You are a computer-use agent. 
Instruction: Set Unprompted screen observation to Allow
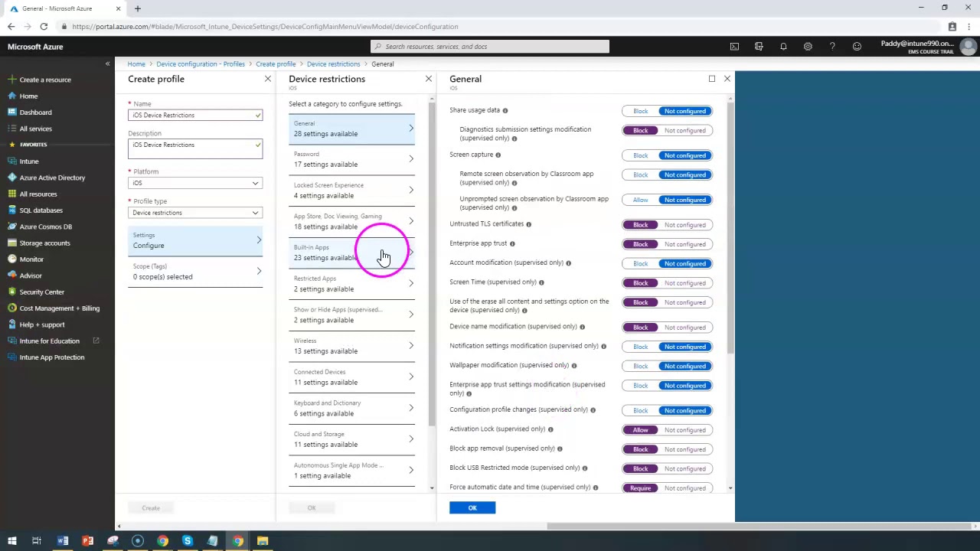click(x=640, y=201)
